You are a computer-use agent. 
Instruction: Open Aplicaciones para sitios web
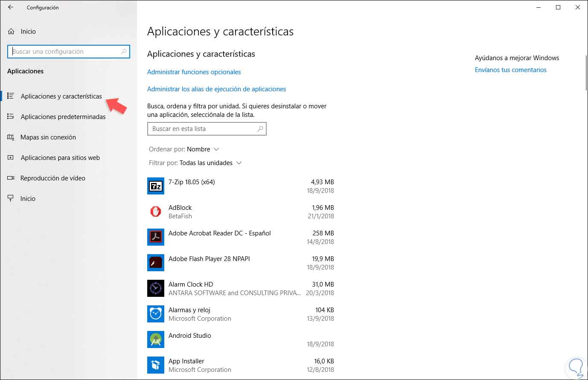60,157
